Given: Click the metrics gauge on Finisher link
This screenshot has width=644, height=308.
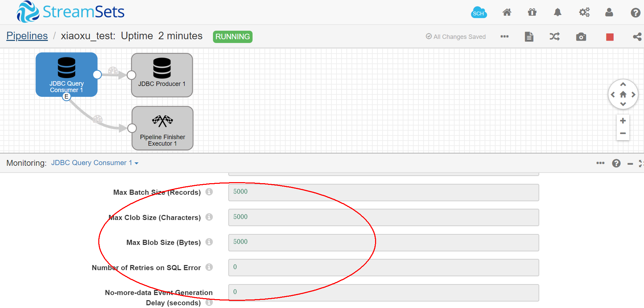Looking at the screenshot, I should tap(98, 119).
